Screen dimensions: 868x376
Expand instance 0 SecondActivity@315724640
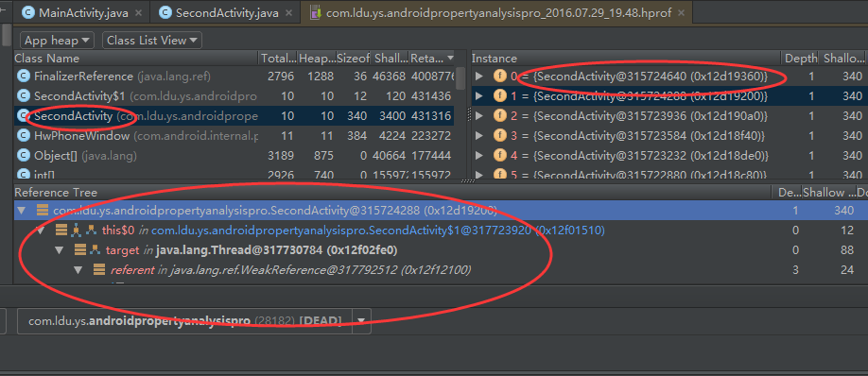pyautogui.click(x=479, y=77)
